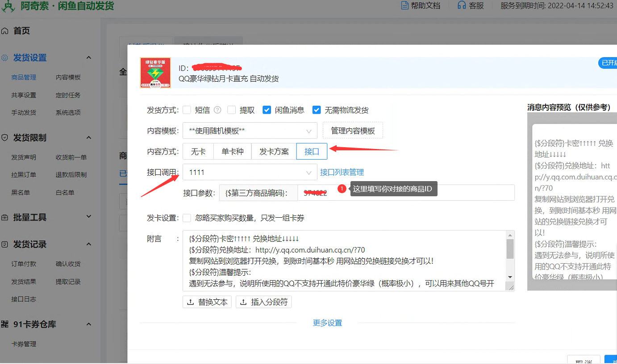This screenshot has height=364, width=617.
Task: Click the 取消 button
Action: [584, 360]
